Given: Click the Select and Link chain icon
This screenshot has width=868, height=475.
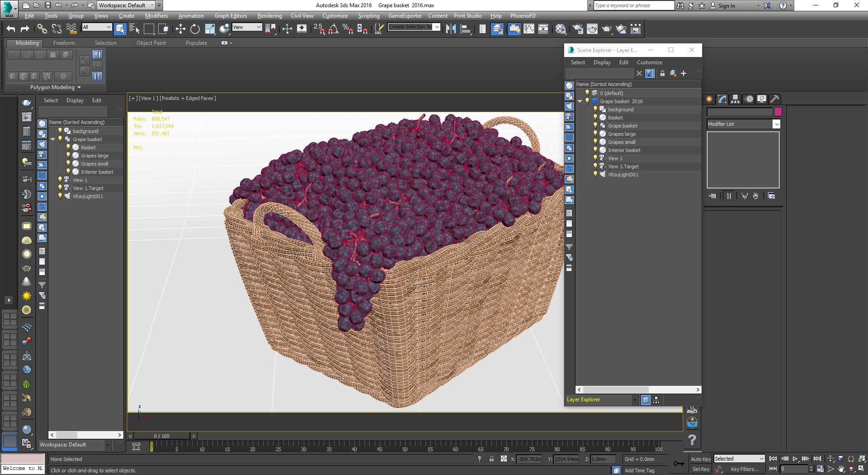Looking at the screenshot, I should click(42, 29).
